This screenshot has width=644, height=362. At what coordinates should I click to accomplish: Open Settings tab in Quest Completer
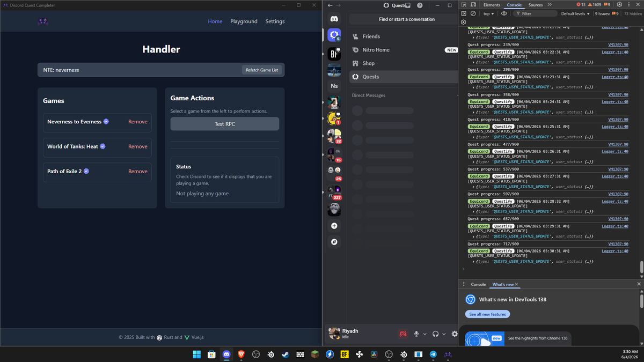(275, 21)
